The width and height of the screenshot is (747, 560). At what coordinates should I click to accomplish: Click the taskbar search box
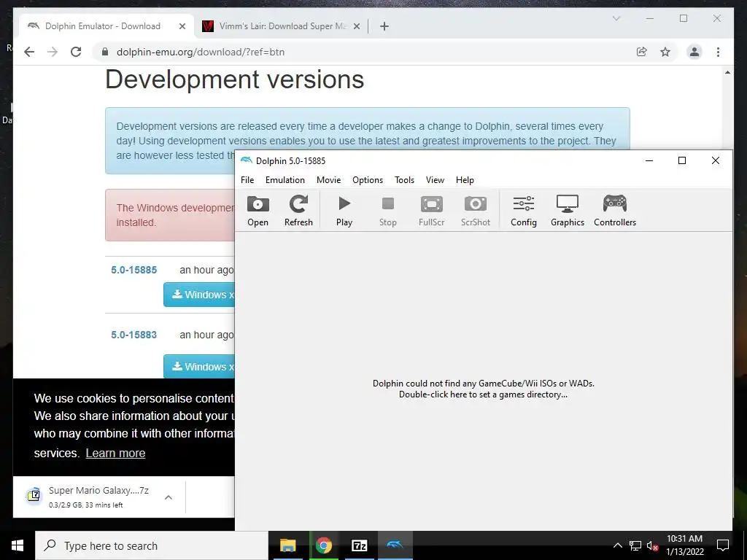coord(152,545)
